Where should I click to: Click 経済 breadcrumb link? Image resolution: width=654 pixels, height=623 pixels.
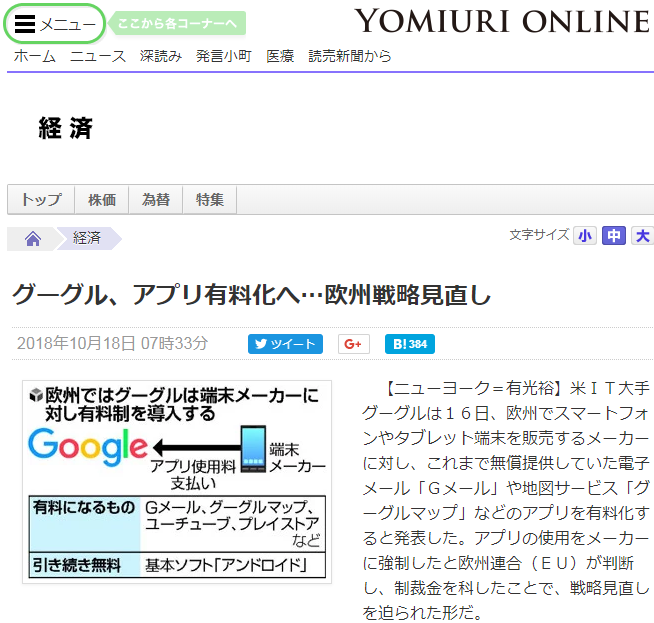click(x=87, y=238)
